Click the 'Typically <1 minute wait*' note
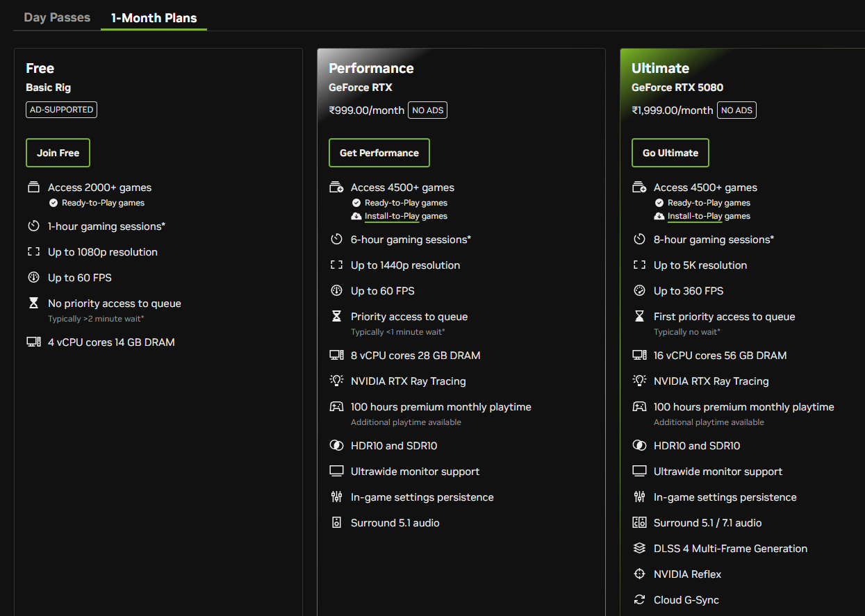This screenshot has height=616, width=865. click(398, 332)
